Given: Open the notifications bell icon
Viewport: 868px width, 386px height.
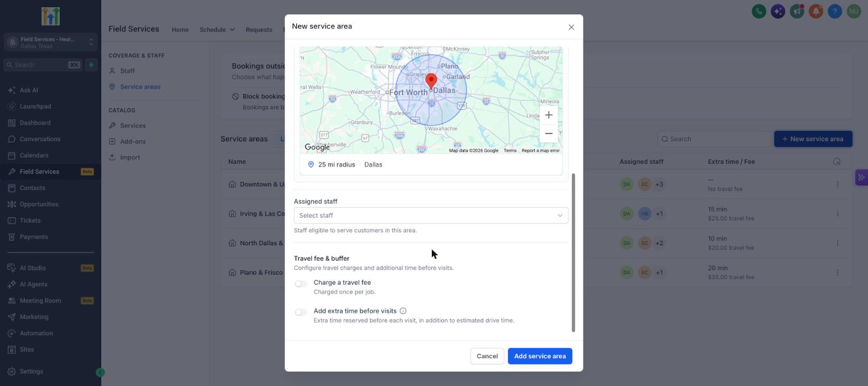Looking at the screenshot, I should click(x=815, y=11).
